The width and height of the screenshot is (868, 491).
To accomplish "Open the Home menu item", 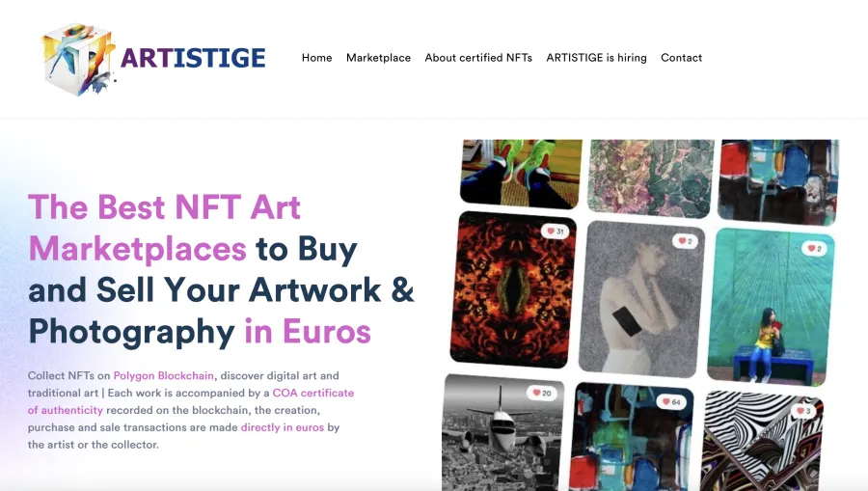I will click(x=316, y=58).
